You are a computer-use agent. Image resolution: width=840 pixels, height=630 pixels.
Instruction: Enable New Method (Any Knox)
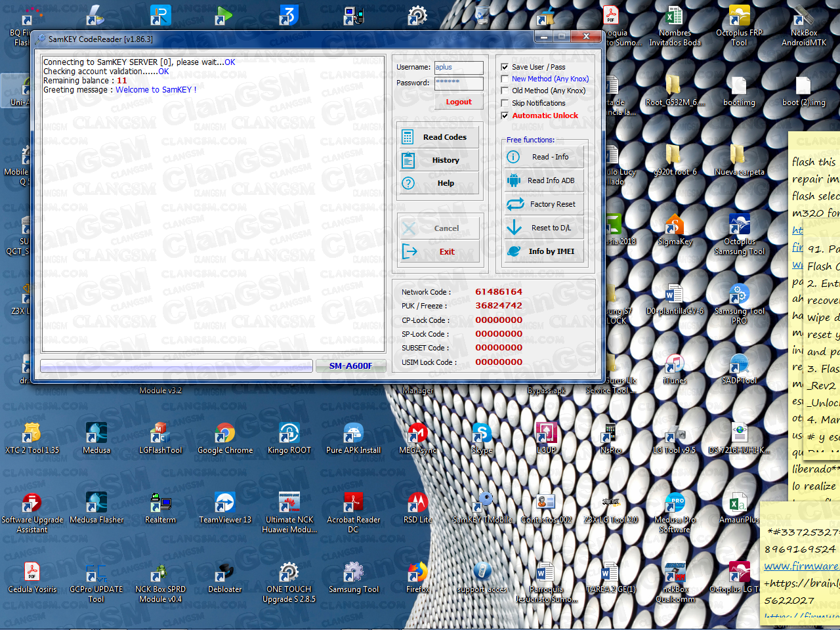tap(505, 79)
